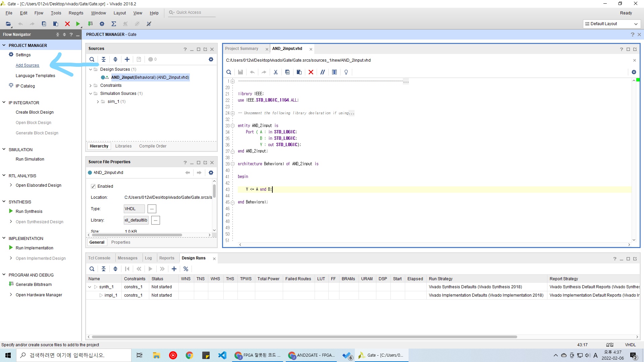Image resolution: width=644 pixels, height=362 pixels.
Task: Click the lightbulb language templates icon in editor
Action: 346,72
